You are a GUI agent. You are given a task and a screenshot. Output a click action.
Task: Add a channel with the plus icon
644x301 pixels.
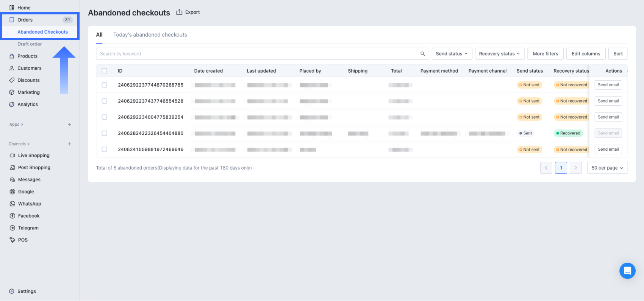(69, 144)
